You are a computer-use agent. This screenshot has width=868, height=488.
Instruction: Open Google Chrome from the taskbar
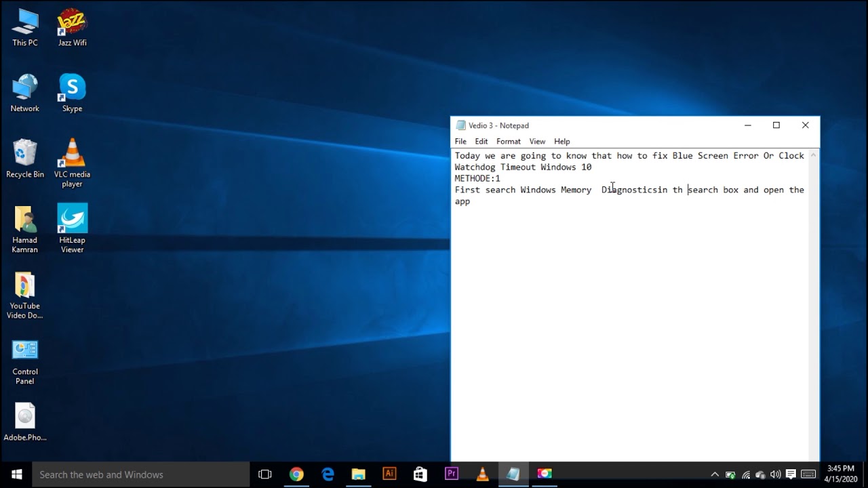click(296, 474)
